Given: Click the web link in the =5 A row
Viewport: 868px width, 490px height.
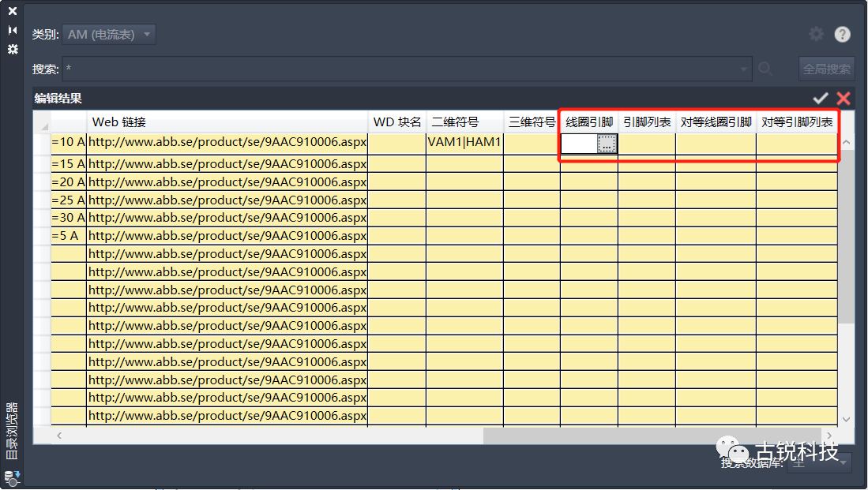Looking at the screenshot, I should click(x=227, y=236).
